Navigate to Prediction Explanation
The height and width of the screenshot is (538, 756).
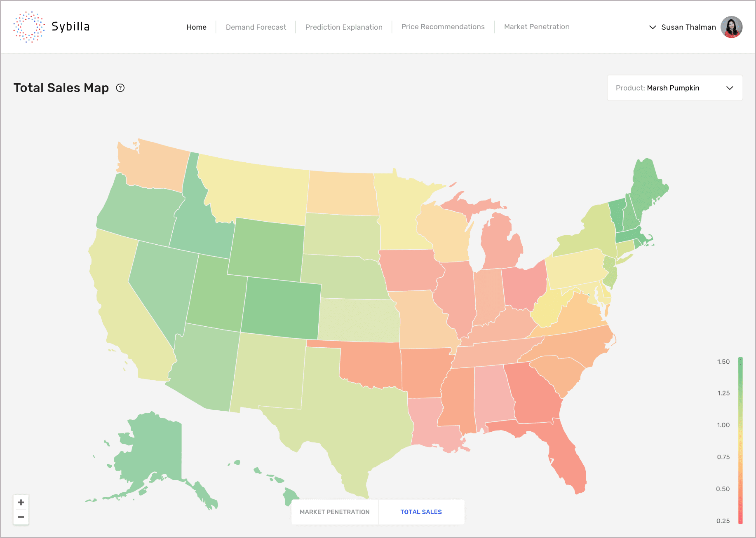(344, 27)
